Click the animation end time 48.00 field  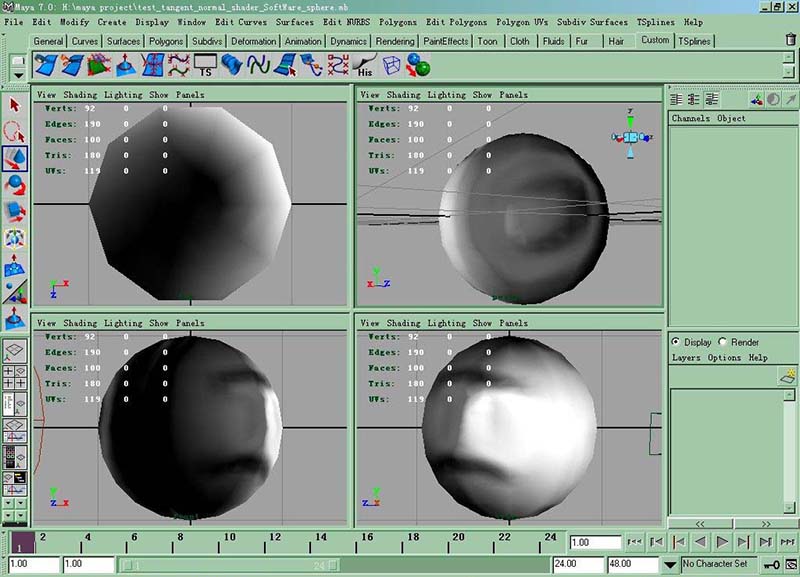tap(633, 564)
